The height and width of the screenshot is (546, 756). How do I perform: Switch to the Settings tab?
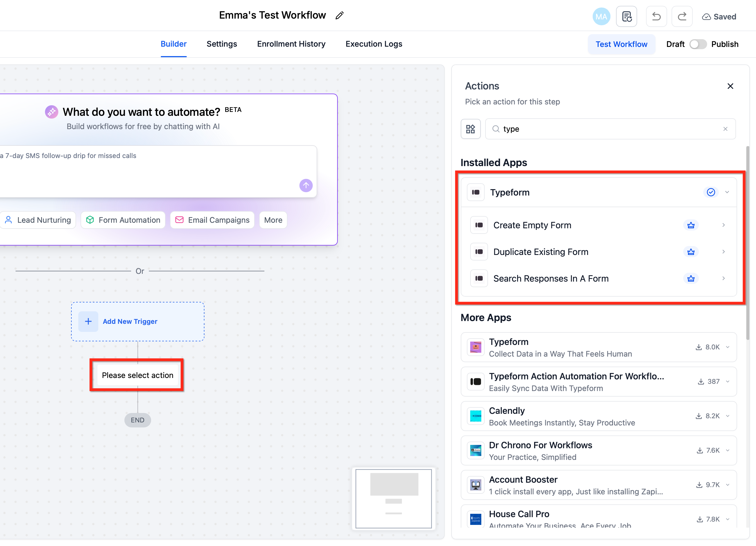[222, 44]
